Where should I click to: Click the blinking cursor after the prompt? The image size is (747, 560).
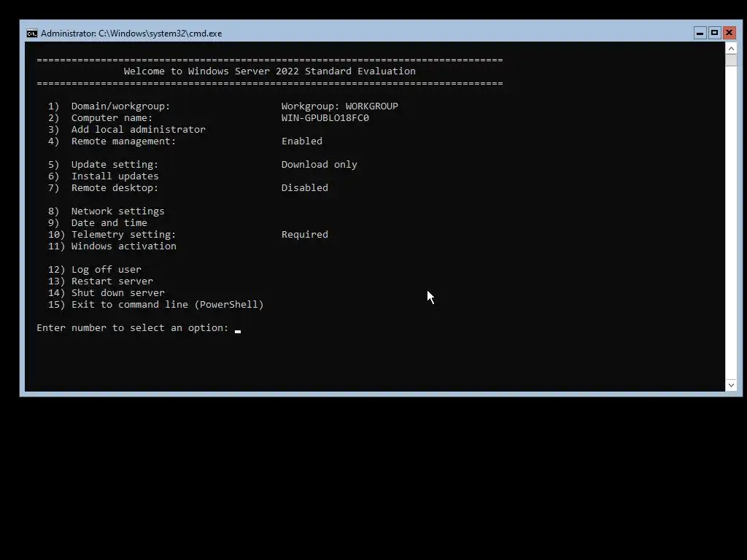click(238, 331)
